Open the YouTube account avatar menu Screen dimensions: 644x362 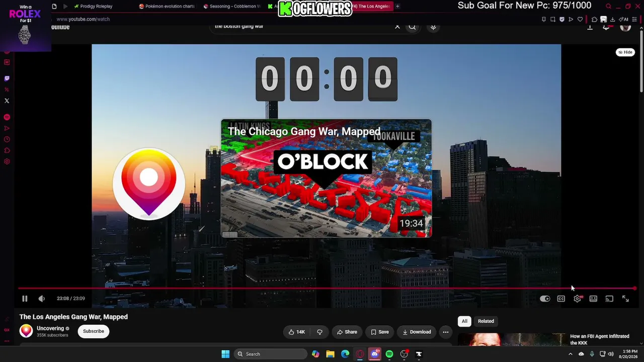pos(625,27)
